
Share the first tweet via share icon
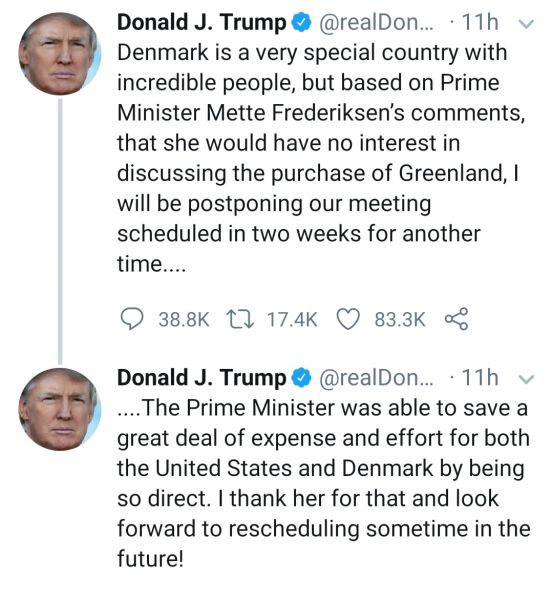pyautogui.click(x=456, y=318)
